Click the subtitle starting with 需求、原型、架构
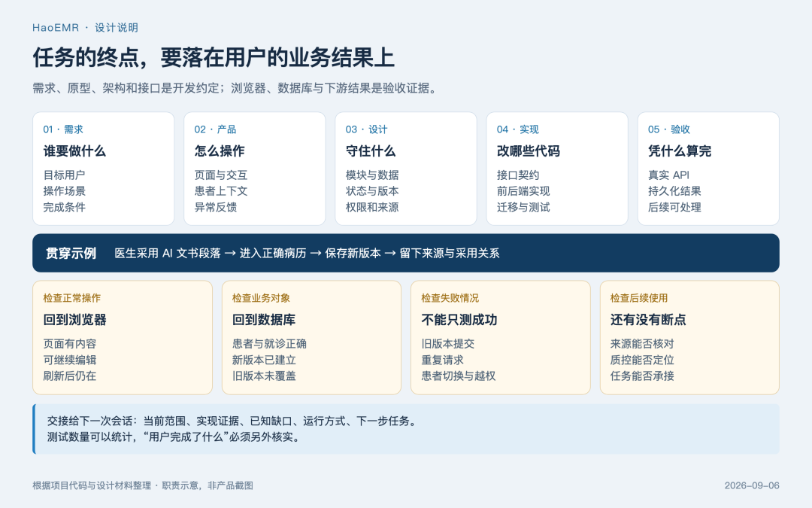This screenshot has height=508, width=812. (236, 88)
